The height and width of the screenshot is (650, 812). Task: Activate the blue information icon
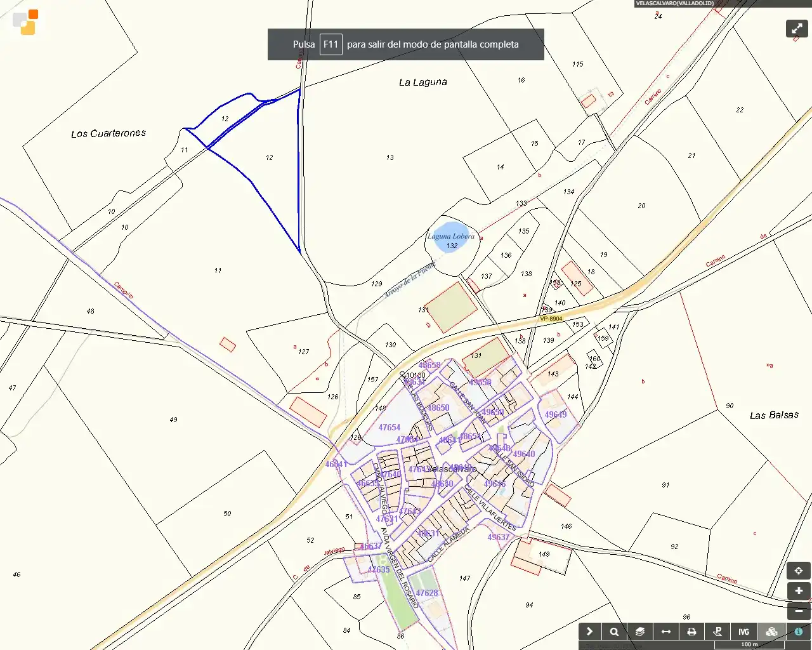point(799,632)
